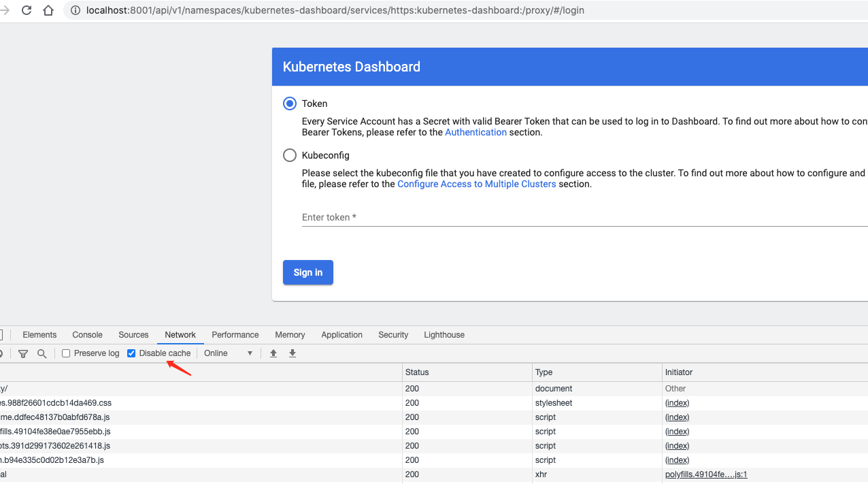Screen dimensions: 868x484
Task: Open polyfills.49104fe…js:1 initiator link
Action: (x=706, y=474)
